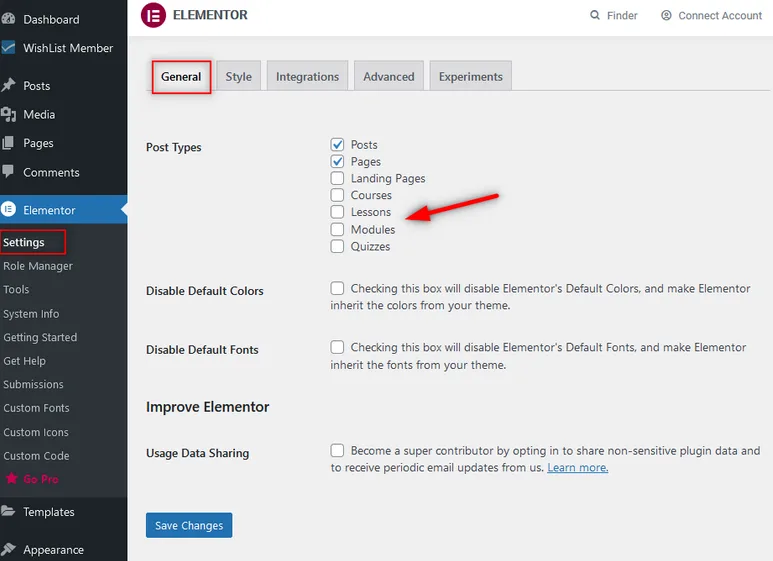
Task: Click the WishList Member checkmark icon
Action: (x=8, y=47)
